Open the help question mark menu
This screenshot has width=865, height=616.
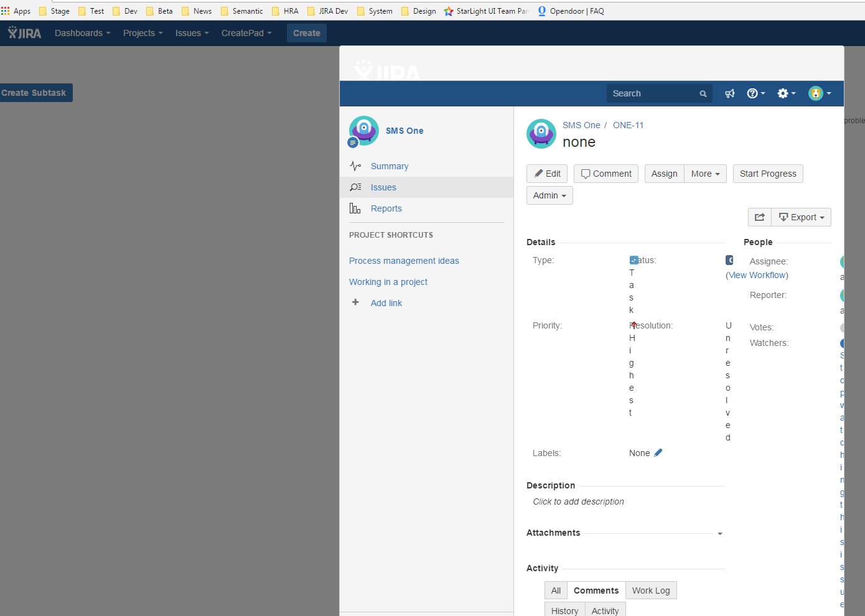(x=756, y=93)
